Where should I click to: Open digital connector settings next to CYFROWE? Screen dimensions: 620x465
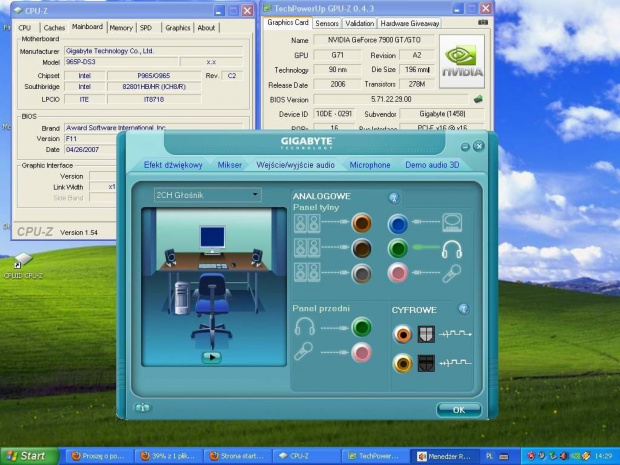tap(464, 309)
